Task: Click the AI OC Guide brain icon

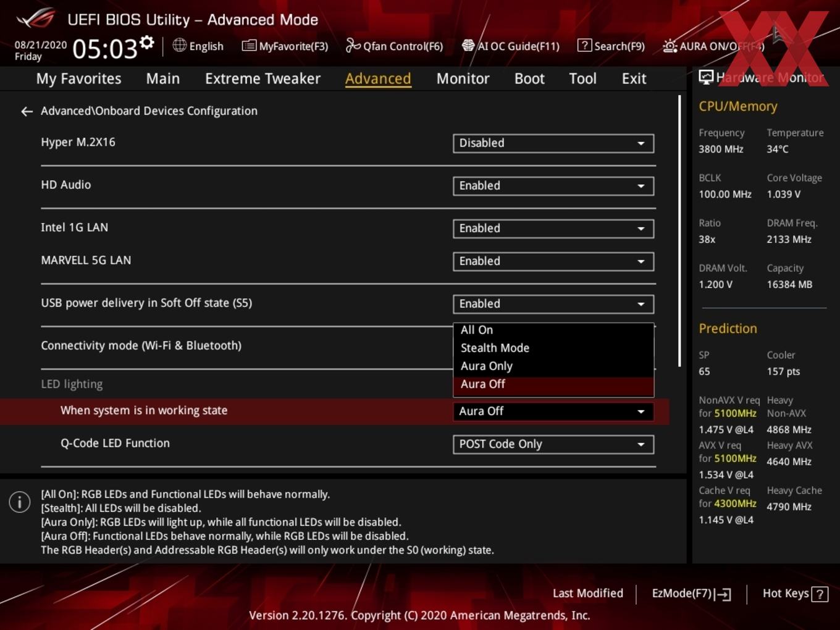Action: (468, 45)
